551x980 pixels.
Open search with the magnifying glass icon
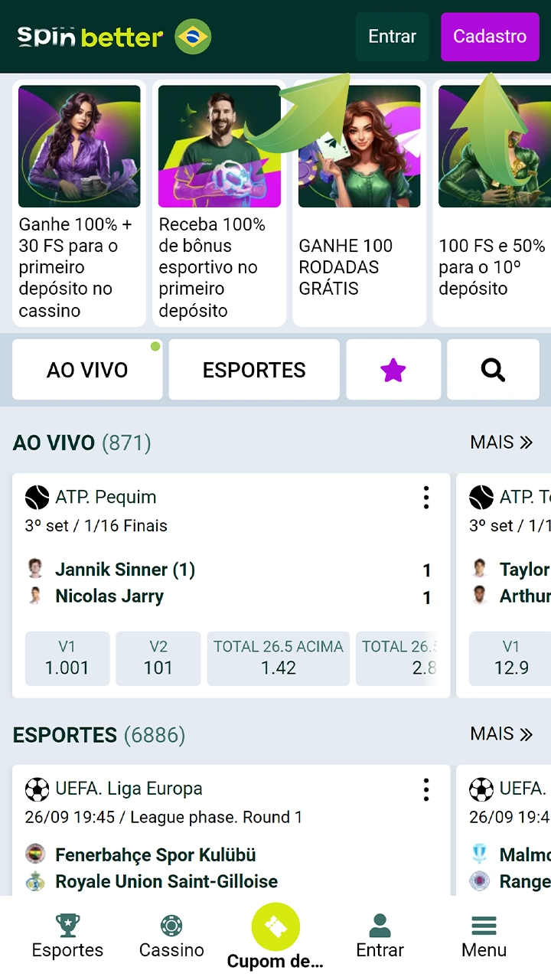tap(493, 370)
